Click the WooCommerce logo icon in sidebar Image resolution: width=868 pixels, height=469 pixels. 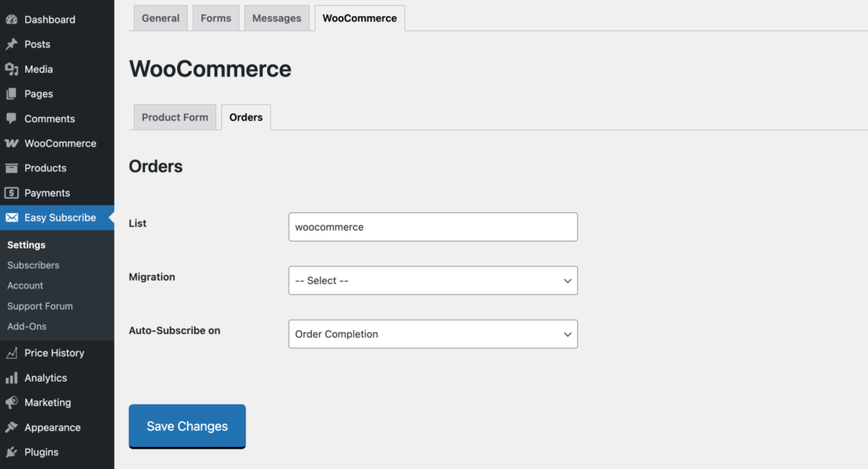pyautogui.click(x=12, y=143)
